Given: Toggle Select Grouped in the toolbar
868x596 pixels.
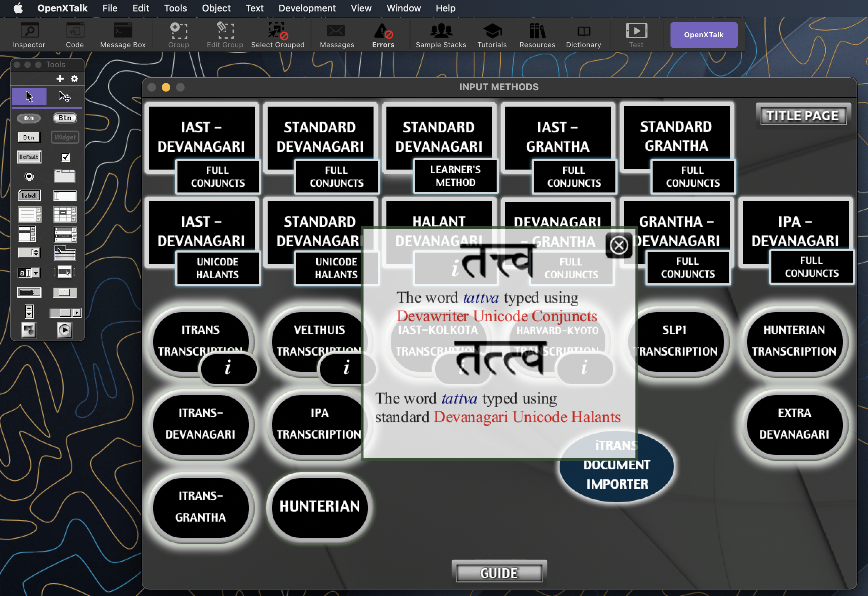Looking at the screenshot, I should pos(278,35).
